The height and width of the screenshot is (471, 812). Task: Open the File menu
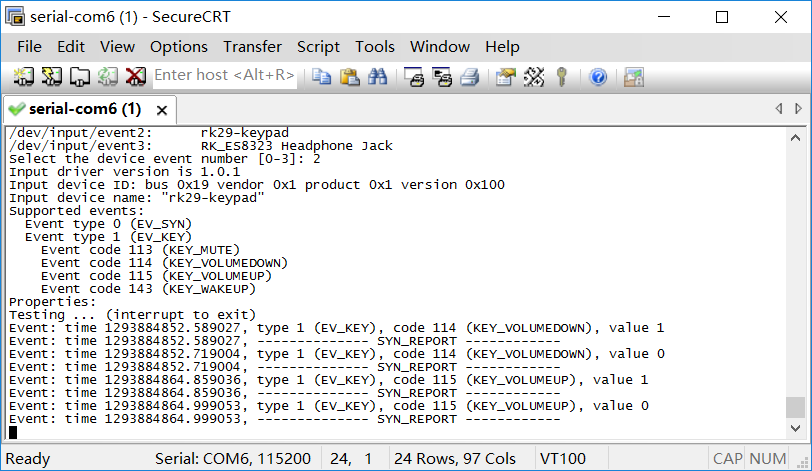pos(29,47)
